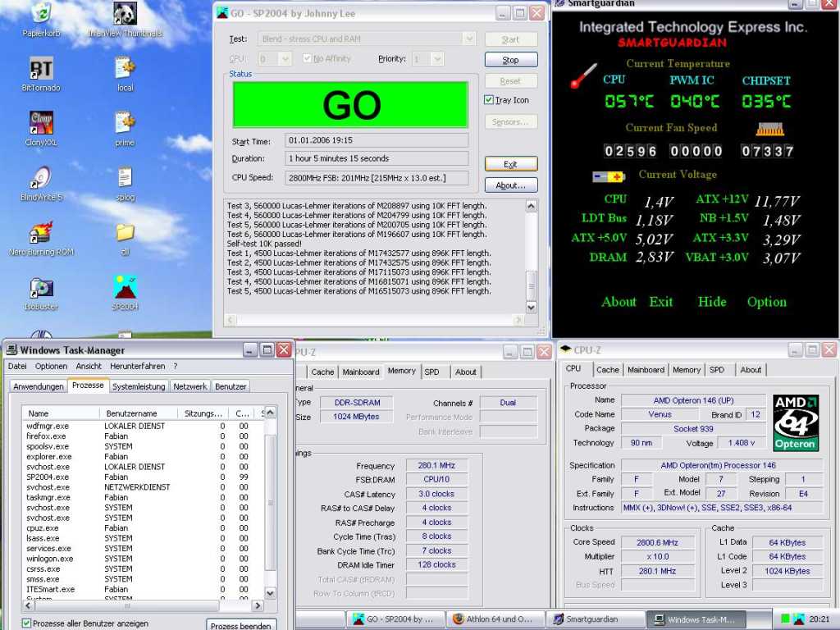Open SPD tab in right CPU-Z window
This screenshot has height=630, width=840.
(x=717, y=370)
